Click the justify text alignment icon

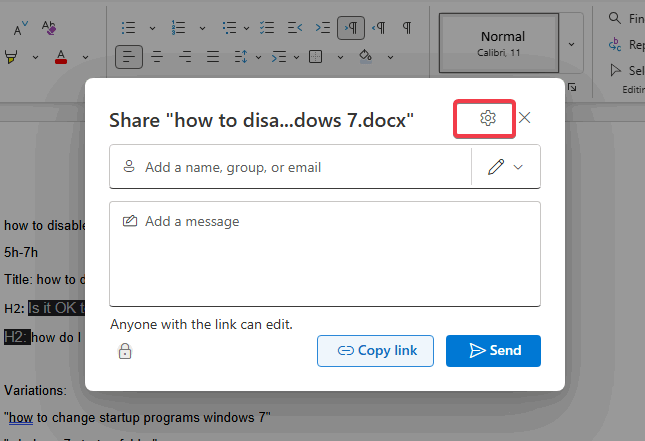pos(213,57)
